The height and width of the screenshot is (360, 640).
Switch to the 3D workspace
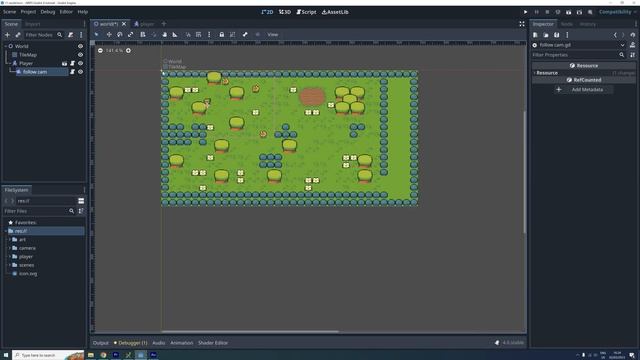[x=285, y=12]
